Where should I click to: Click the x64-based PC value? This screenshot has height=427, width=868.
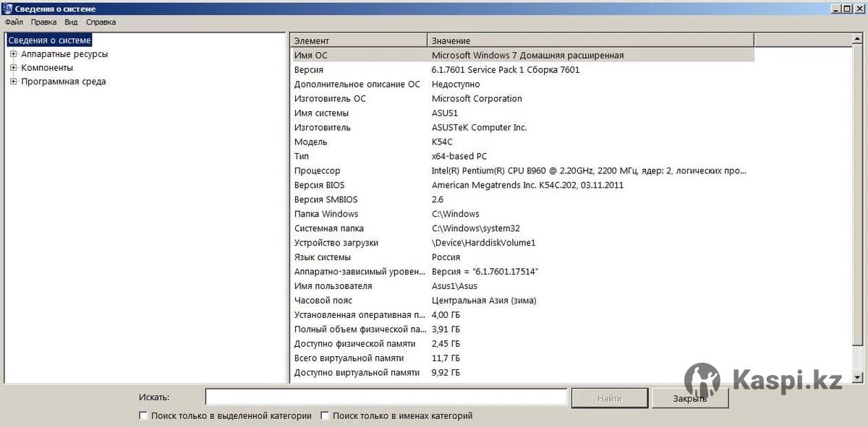click(459, 156)
